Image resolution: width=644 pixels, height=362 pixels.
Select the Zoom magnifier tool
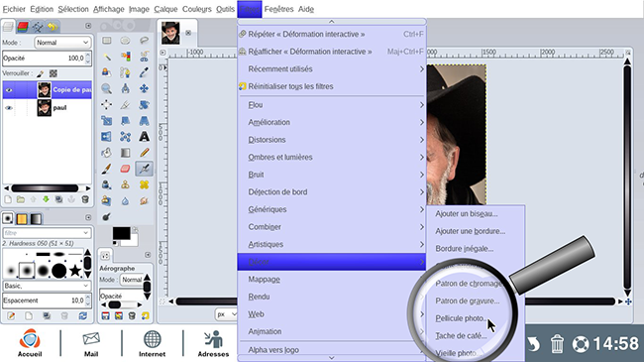pos(107,88)
